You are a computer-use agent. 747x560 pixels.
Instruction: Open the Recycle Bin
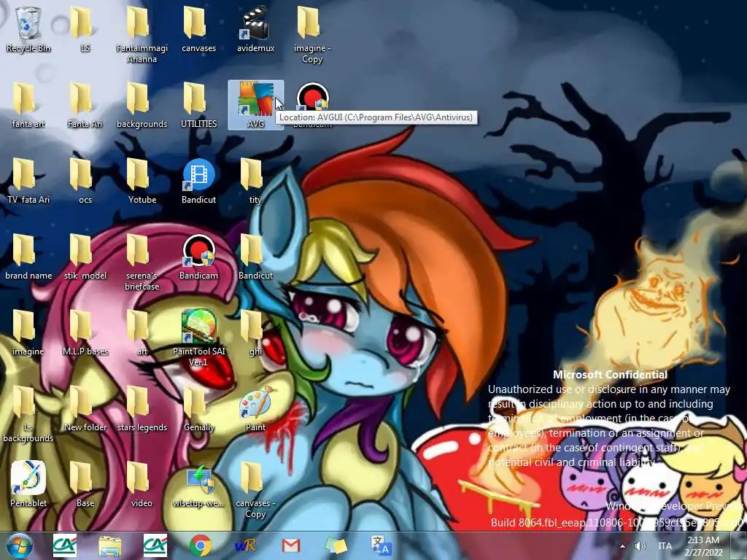tap(28, 29)
